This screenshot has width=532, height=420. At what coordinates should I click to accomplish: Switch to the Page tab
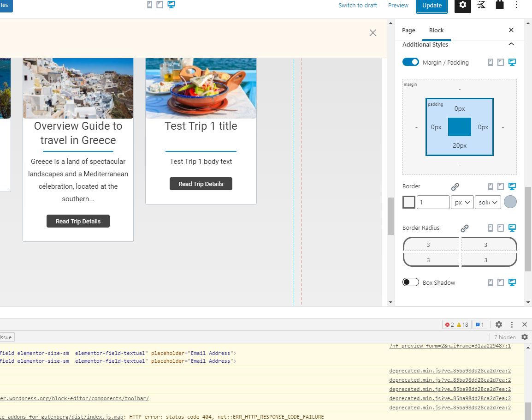tap(408, 30)
